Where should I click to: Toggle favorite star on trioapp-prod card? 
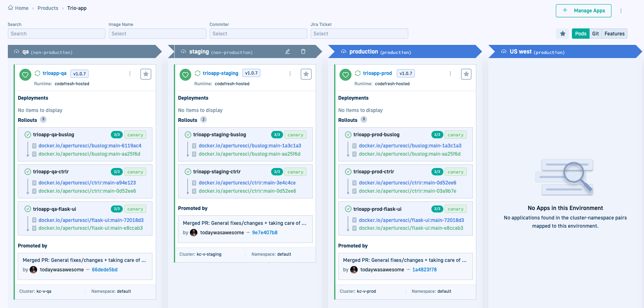(466, 74)
